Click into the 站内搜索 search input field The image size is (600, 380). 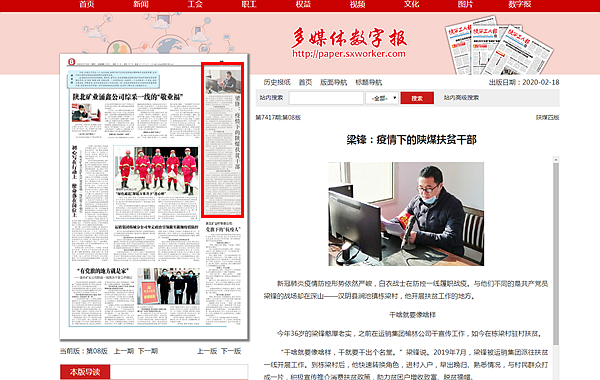click(x=326, y=98)
